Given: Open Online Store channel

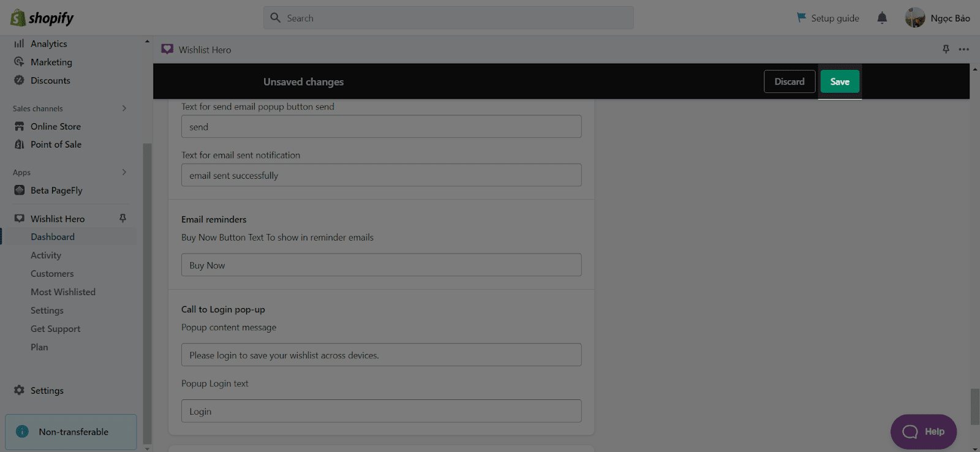Looking at the screenshot, I should 56,126.
